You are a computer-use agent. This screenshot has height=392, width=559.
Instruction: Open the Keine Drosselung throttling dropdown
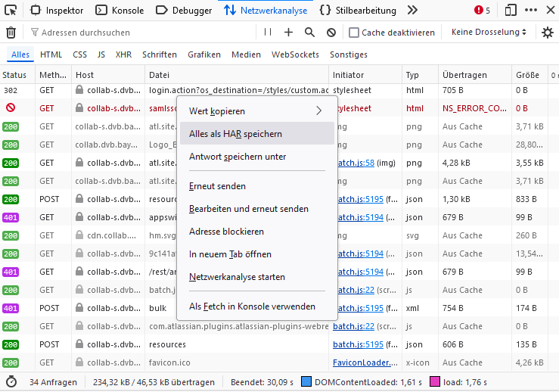[x=489, y=33]
